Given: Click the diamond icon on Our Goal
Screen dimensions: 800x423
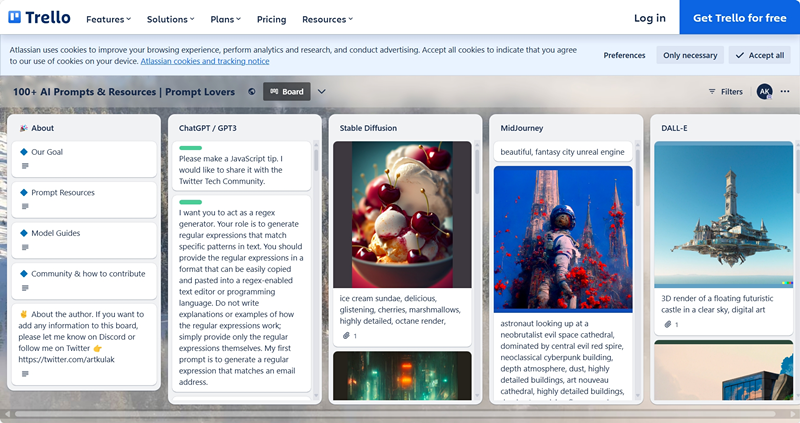Looking at the screenshot, I should tap(23, 152).
